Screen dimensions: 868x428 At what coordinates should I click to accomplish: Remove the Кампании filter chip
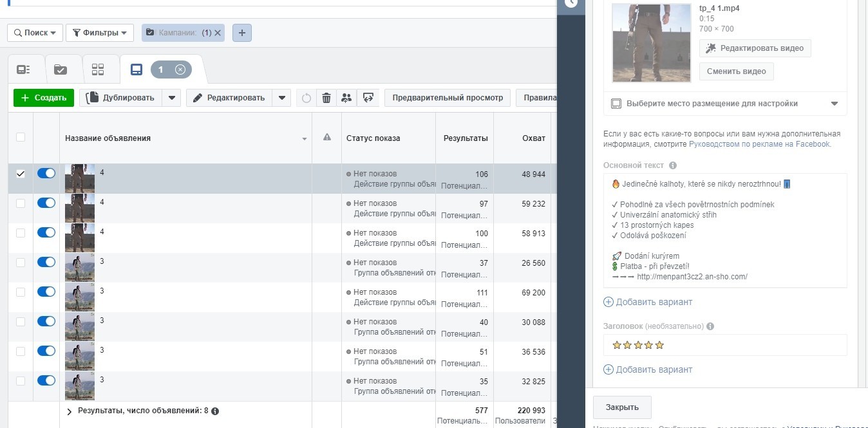pos(218,33)
